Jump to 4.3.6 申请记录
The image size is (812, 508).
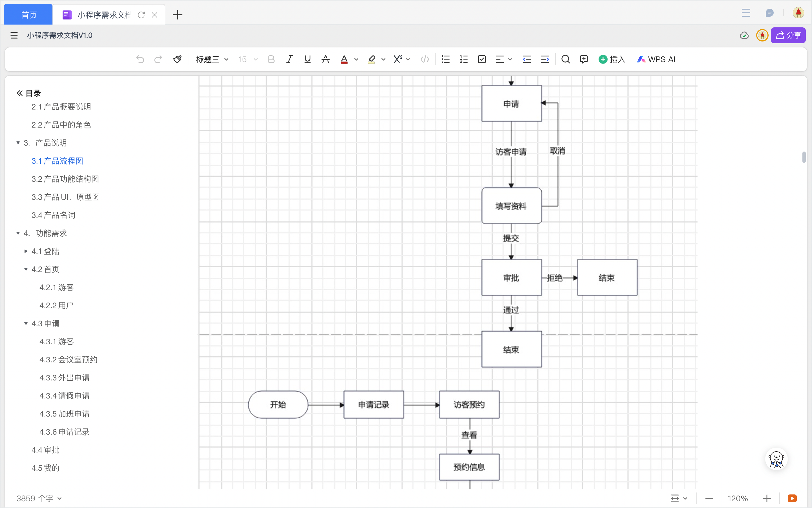click(x=64, y=432)
